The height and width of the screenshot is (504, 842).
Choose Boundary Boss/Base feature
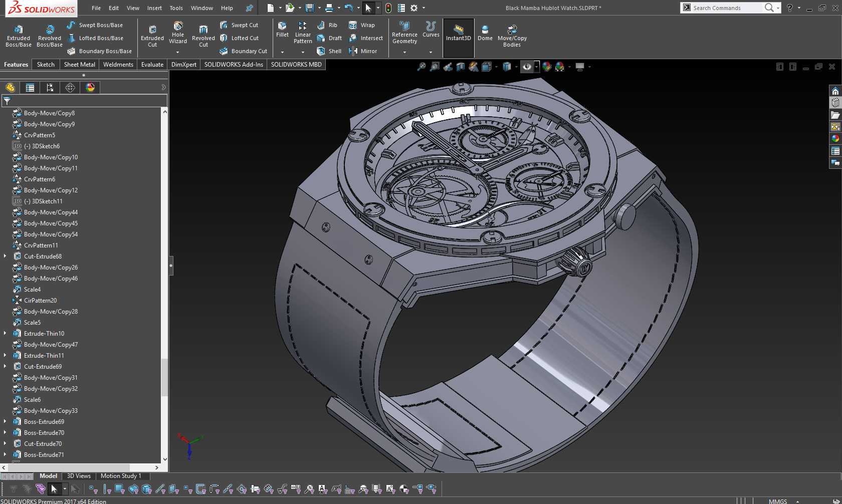pos(99,51)
